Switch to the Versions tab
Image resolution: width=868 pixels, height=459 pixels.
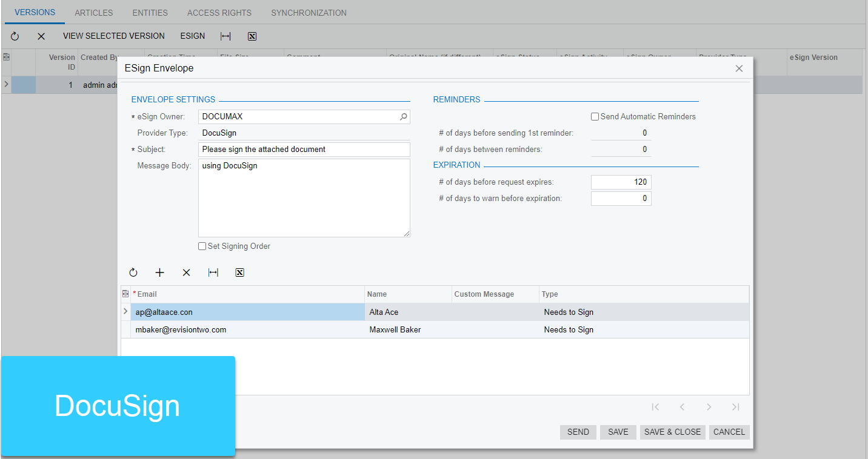(35, 12)
